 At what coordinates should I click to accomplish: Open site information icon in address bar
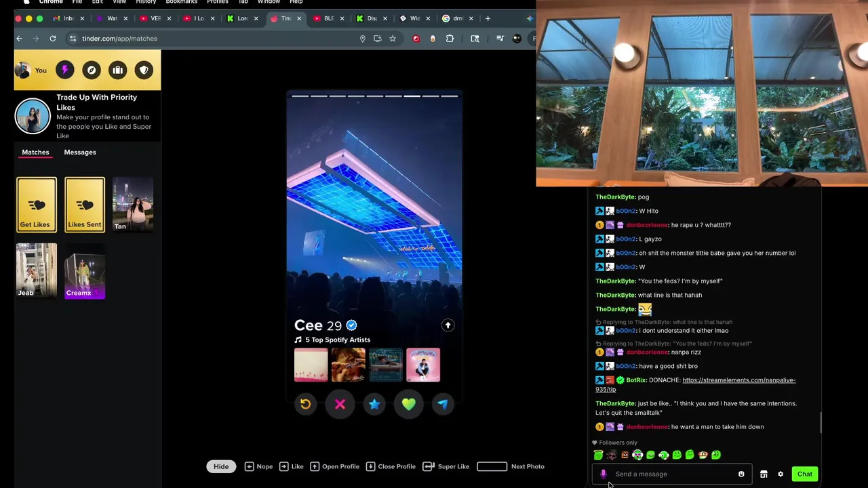[x=73, y=39]
